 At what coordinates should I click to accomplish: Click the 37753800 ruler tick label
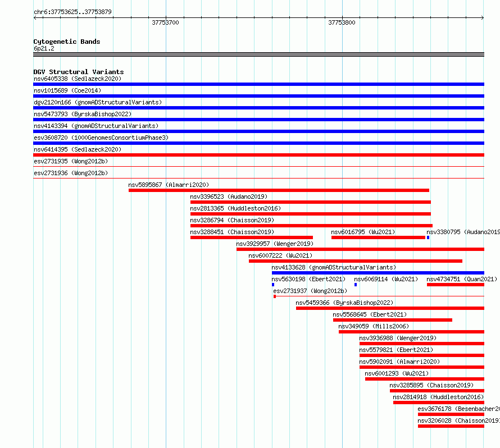tap(342, 22)
